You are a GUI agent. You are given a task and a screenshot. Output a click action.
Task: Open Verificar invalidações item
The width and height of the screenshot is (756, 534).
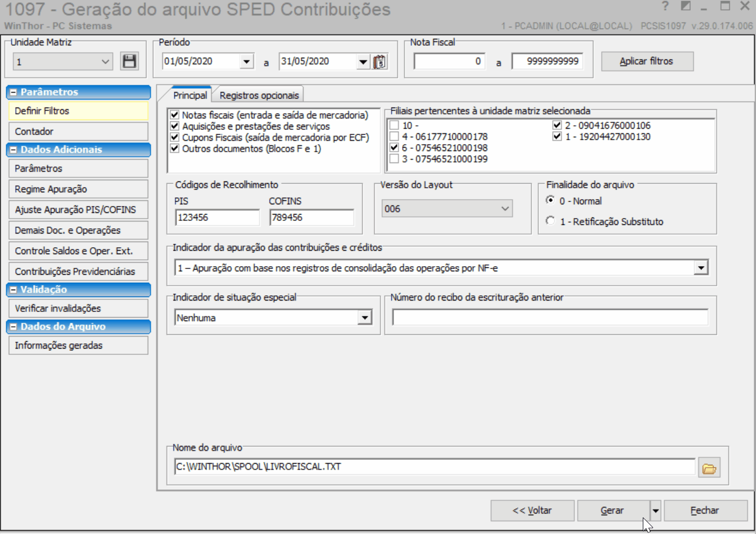(x=78, y=308)
